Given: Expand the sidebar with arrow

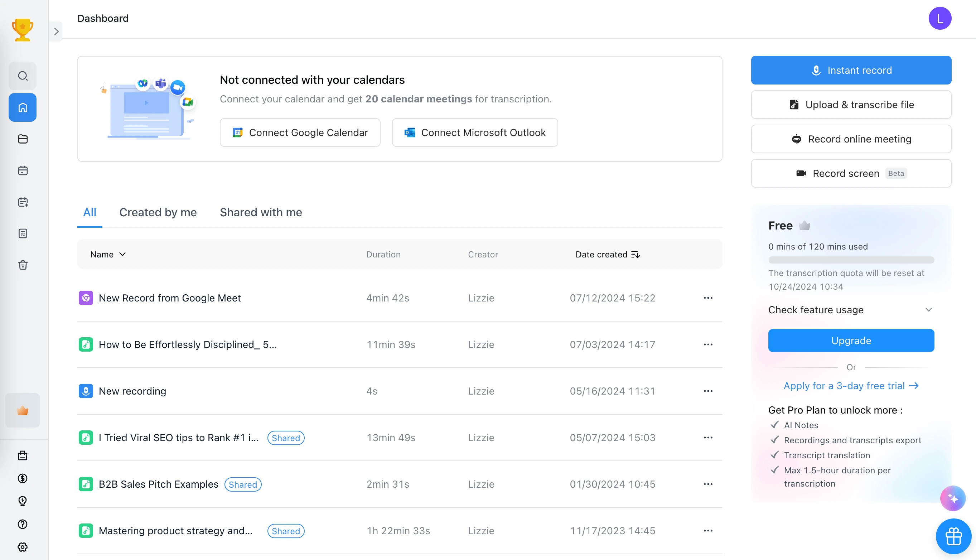Looking at the screenshot, I should click(56, 32).
